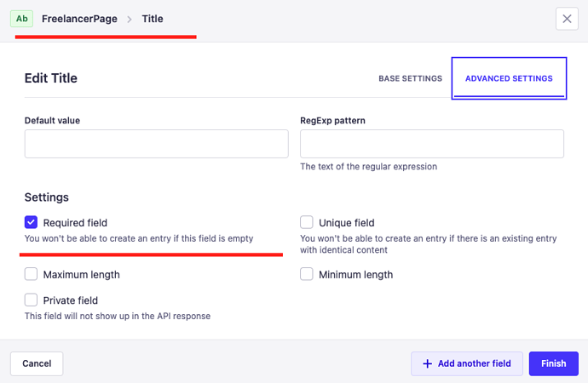Enable the Minimum length checkbox

307,274
